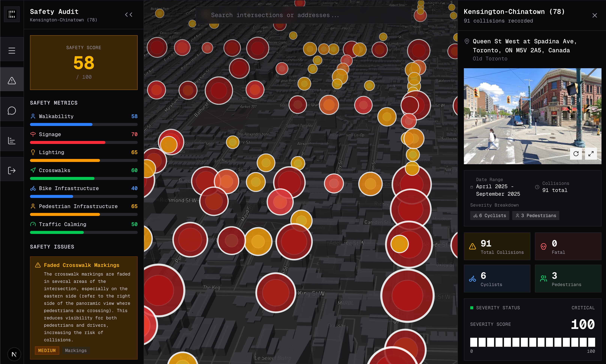Click the severity score segmented bar
Image resolution: width=606 pixels, height=364 pixels.
pyautogui.click(x=532, y=342)
